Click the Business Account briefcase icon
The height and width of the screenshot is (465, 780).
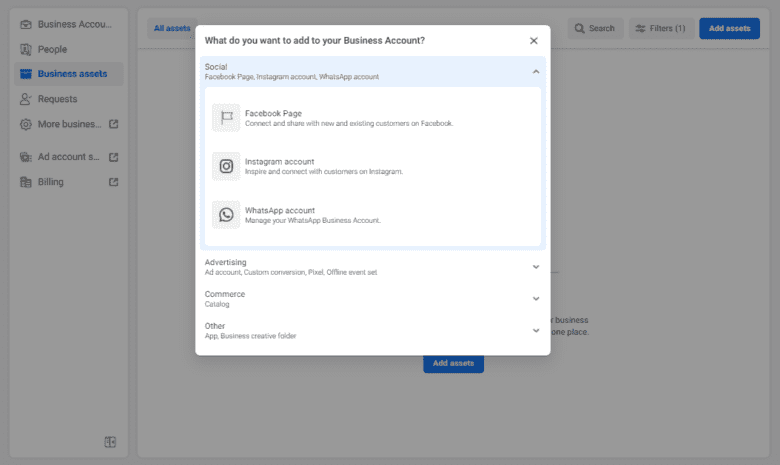coord(26,24)
